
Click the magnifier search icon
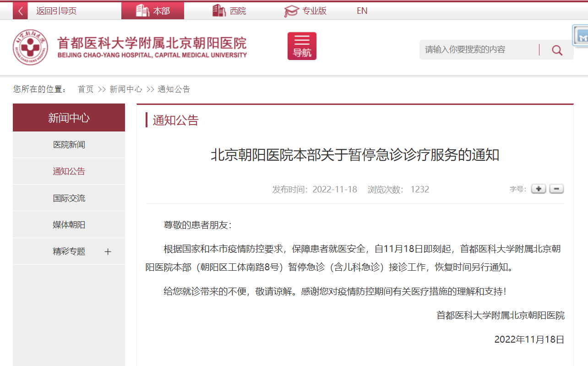(557, 50)
